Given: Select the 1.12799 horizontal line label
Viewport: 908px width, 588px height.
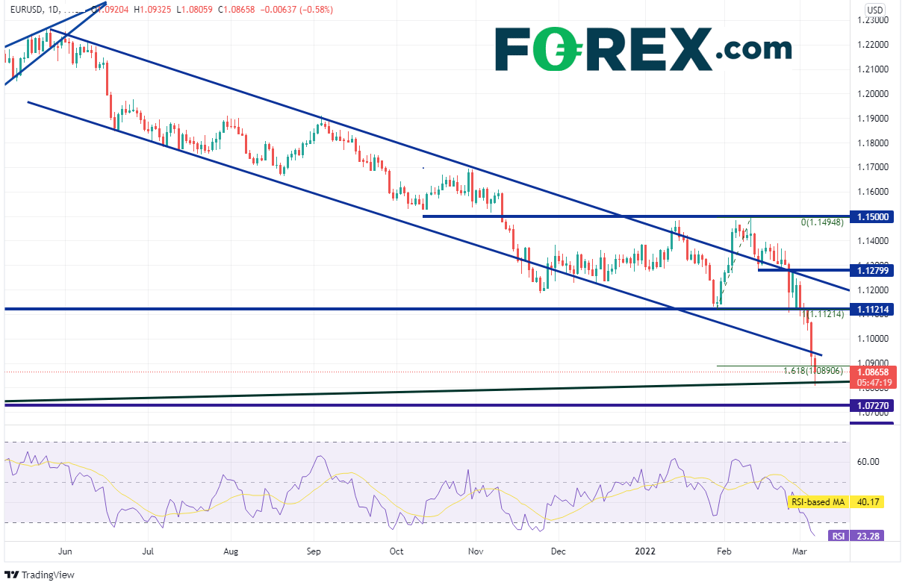Looking at the screenshot, I should [x=871, y=270].
